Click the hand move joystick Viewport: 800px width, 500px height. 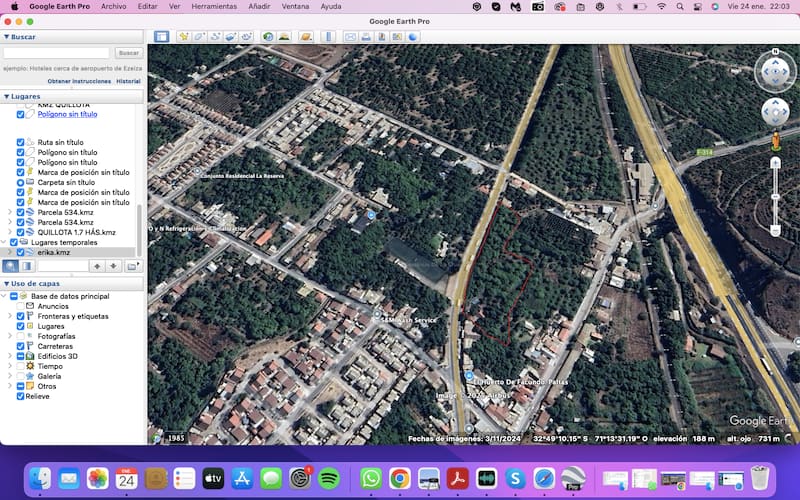tap(775, 112)
